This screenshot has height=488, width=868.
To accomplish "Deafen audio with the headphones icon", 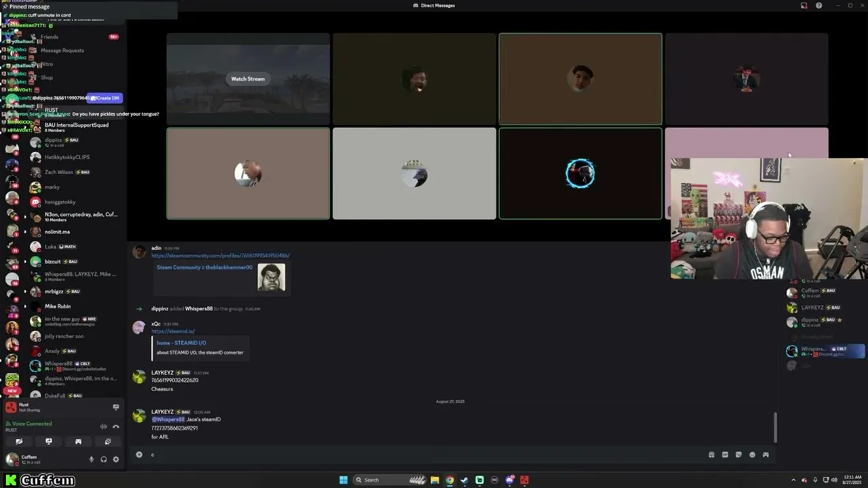I will [104, 459].
